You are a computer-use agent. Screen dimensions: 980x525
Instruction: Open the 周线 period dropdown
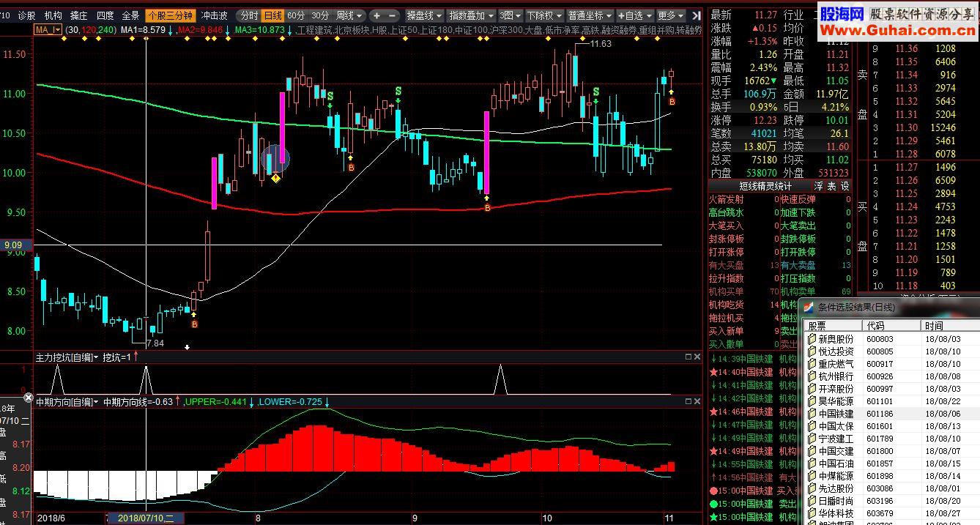tap(349, 15)
